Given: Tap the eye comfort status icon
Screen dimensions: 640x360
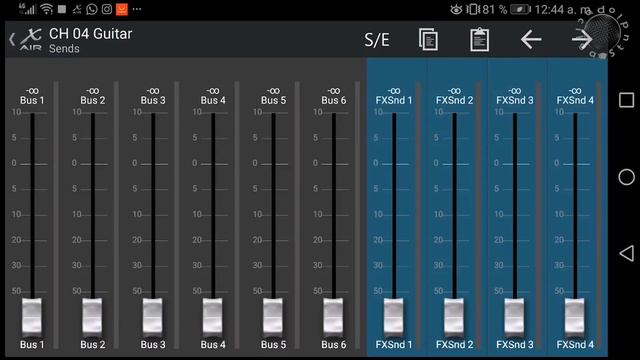Looking at the screenshot, I should click(x=456, y=9).
